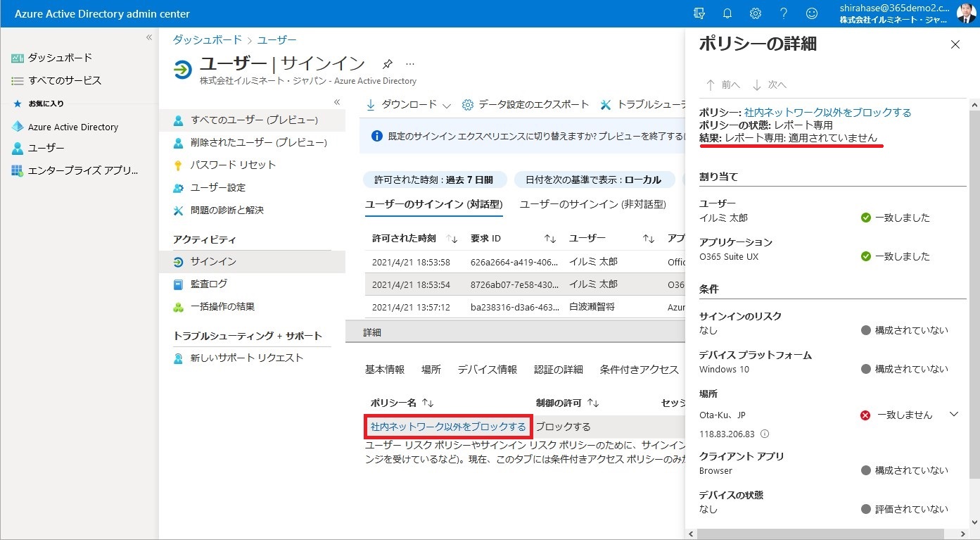Click the 社内ネットワーク以外をブロックする policy name
The image size is (980, 540).
point(448,427)
